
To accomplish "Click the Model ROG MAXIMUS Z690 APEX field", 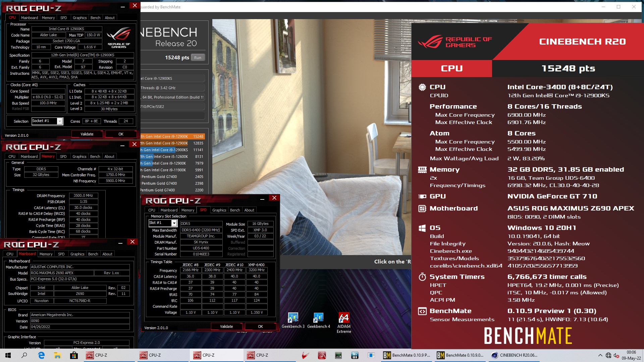I will pos(62,273).
